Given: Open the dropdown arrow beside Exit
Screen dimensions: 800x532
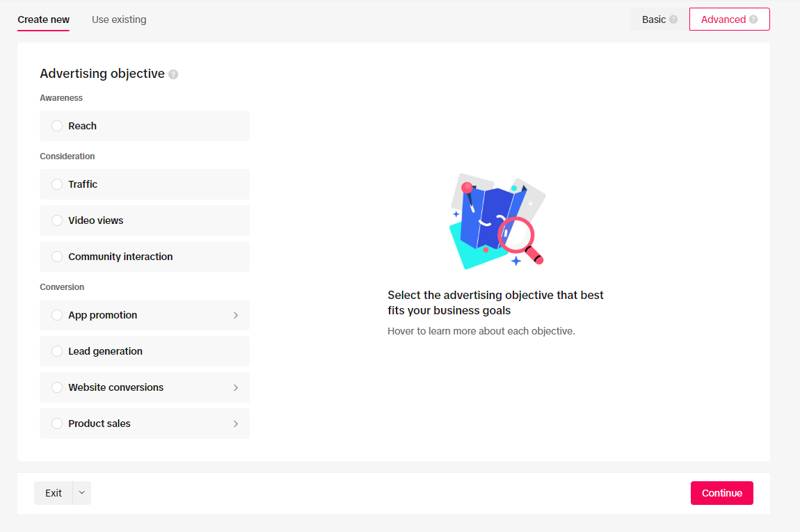Looking at the screenshot, I should click(x=82, y=493).
